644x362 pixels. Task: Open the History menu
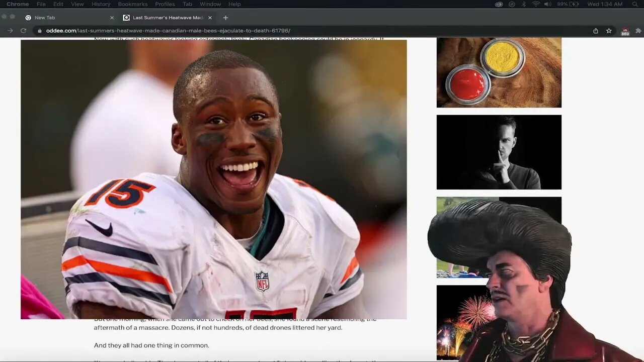point(101,4)
